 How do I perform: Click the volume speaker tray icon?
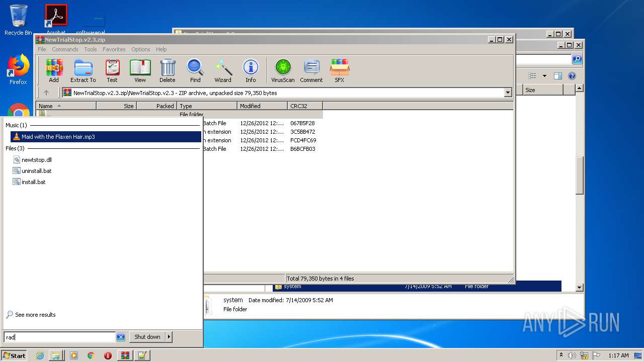[x=572, y=355]
